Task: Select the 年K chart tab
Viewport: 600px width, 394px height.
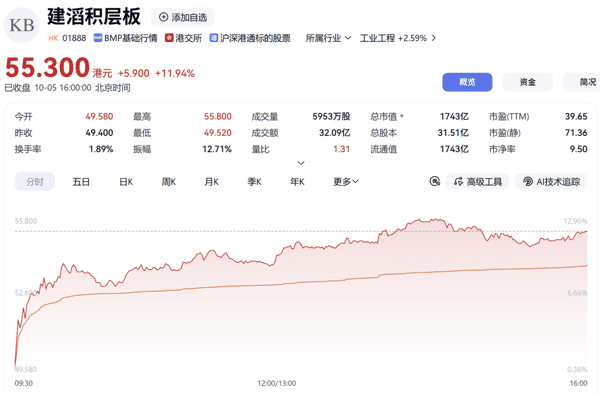Action: 297,182
